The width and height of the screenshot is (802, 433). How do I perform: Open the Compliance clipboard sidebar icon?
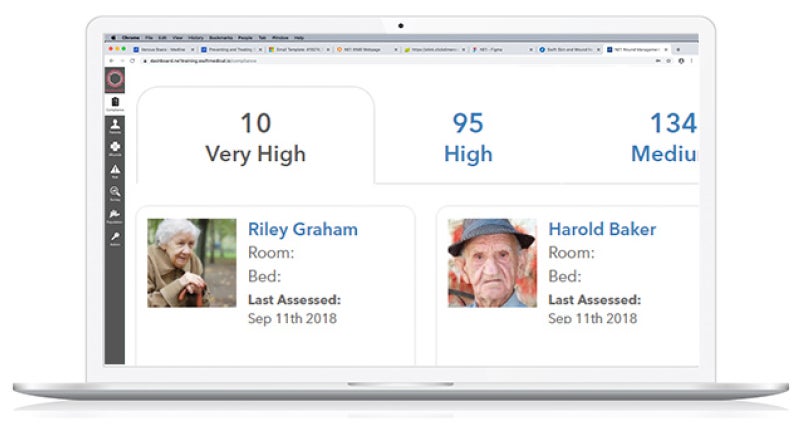click(115, 103)
